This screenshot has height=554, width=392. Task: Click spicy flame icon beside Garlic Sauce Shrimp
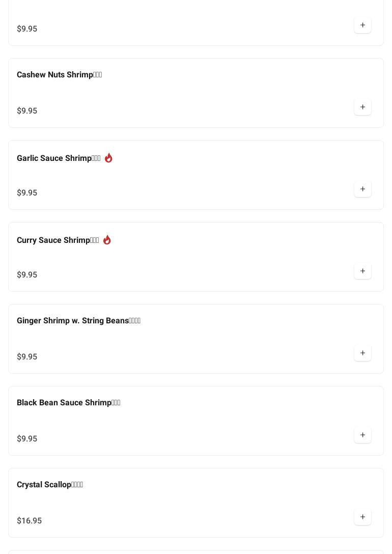108,158
